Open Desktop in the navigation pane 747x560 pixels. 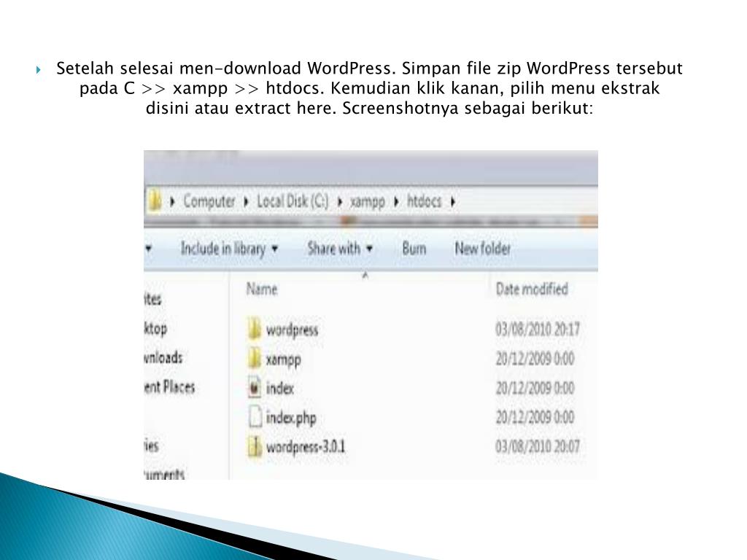click(x=155, y=329)
